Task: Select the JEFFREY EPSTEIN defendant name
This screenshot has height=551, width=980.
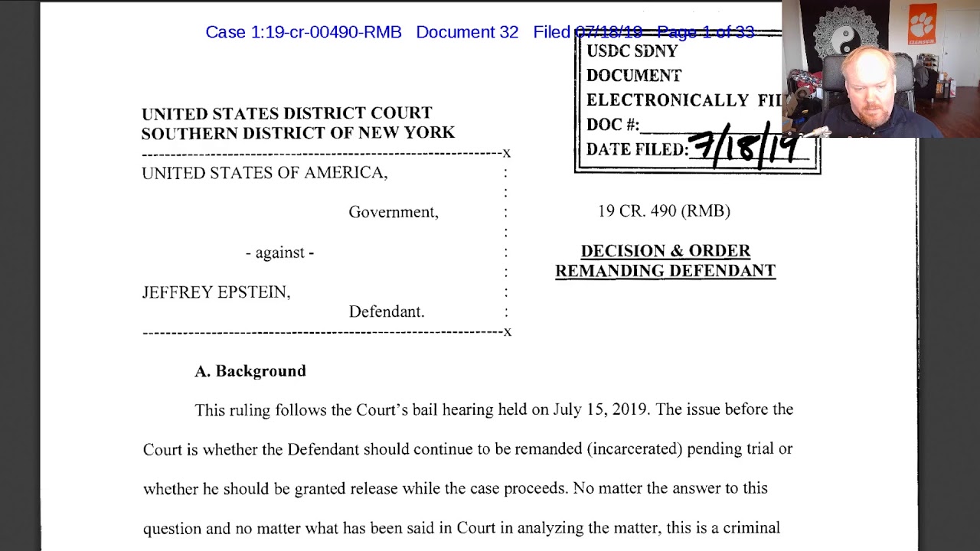Action: 216,292
